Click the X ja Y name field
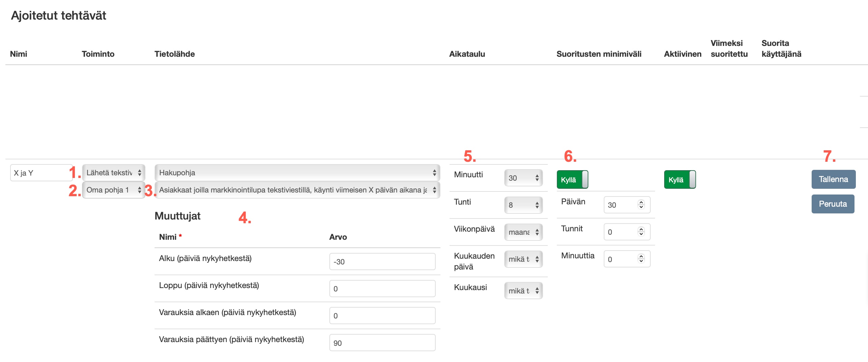This screenshot has height=362, width=868. [40, 173]
